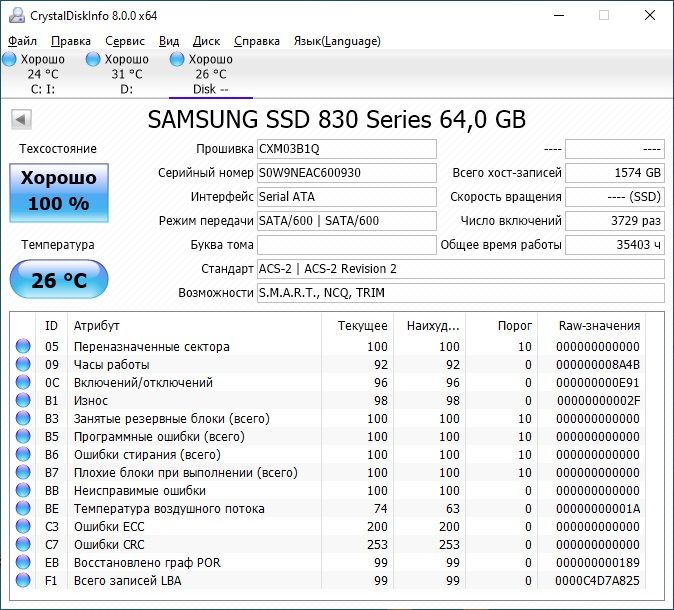Click the Атрибут column header
Viewport: 674px width, 610px height.
pyautogui.click(x=194, y=326)
